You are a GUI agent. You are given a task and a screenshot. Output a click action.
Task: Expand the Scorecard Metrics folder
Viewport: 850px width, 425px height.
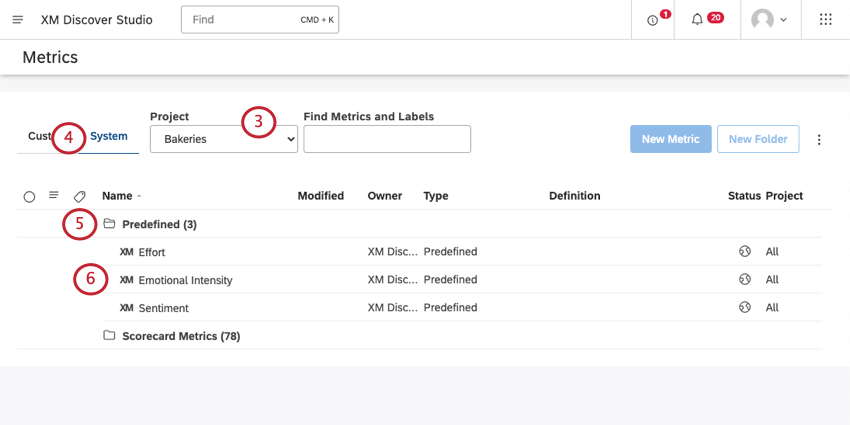(180, 336)
